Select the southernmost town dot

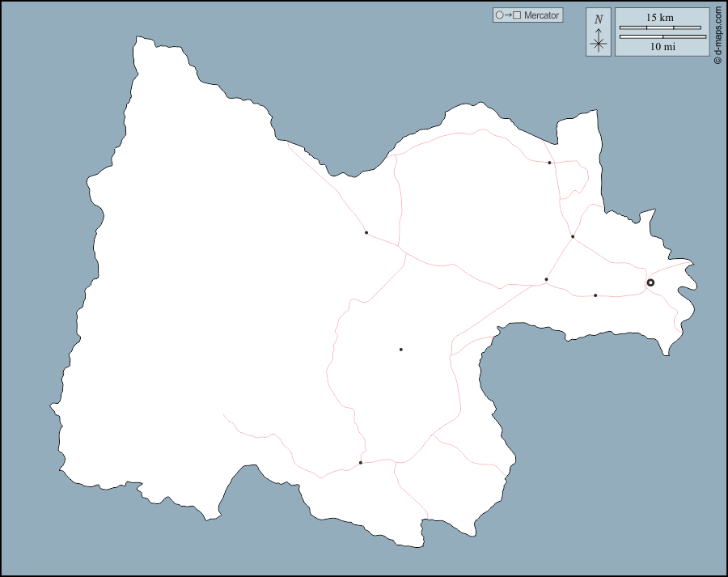pyautogui.click(x=361, y=463)
